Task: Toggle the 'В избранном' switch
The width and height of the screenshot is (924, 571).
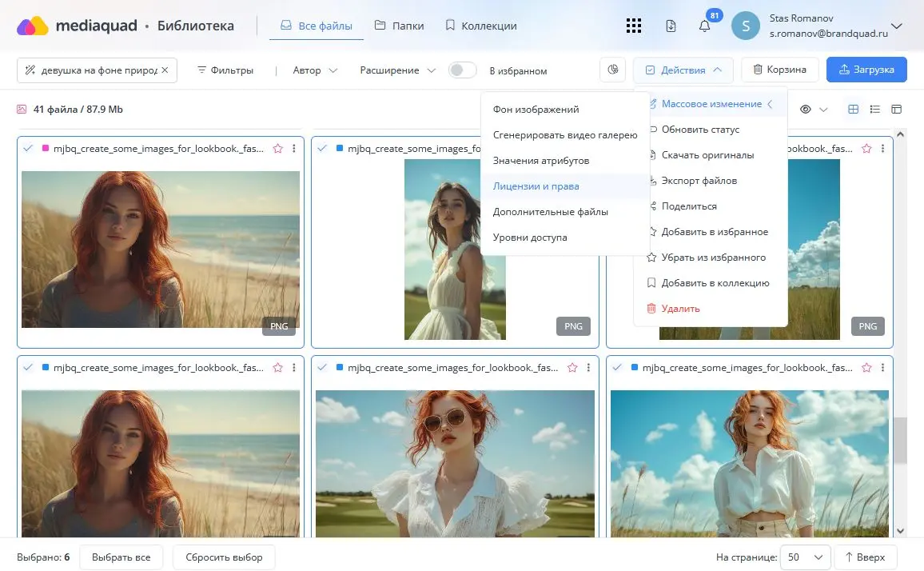Action: point(462,70)
